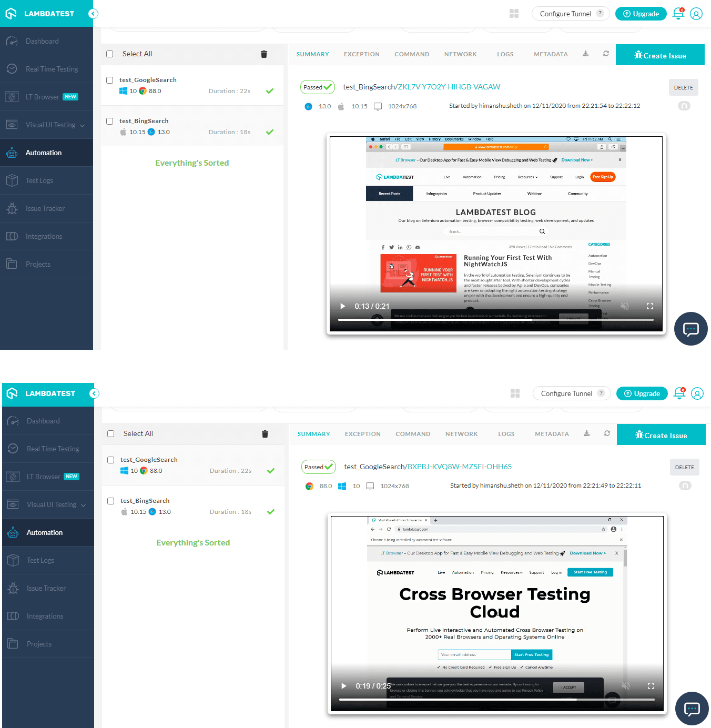The height and width of the screenshot is (728, 711).
Task: Open Integrations in top sidebar
Action: pyautogui.click(x=46, y=236)
